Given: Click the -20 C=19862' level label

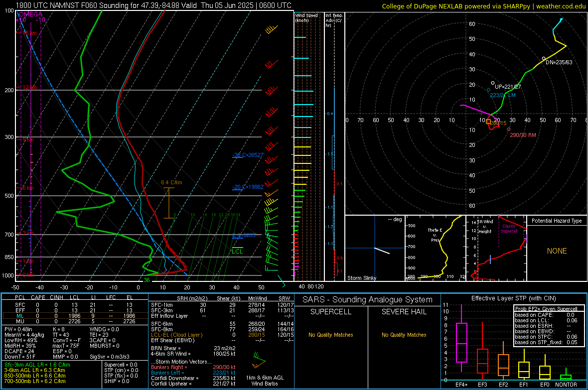Looking at the screenshot, I should tap(248, 187).
